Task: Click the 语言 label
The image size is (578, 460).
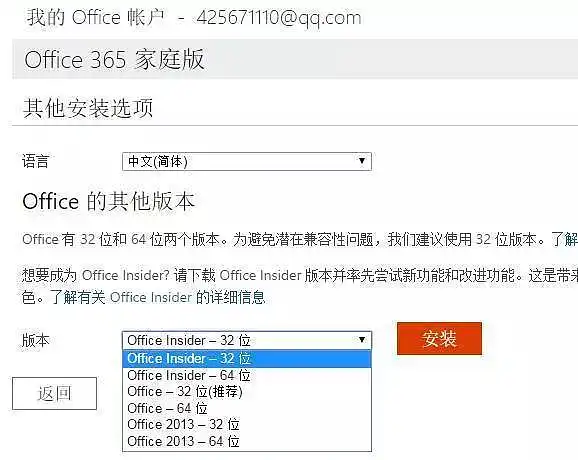Action: coord(35,161)
